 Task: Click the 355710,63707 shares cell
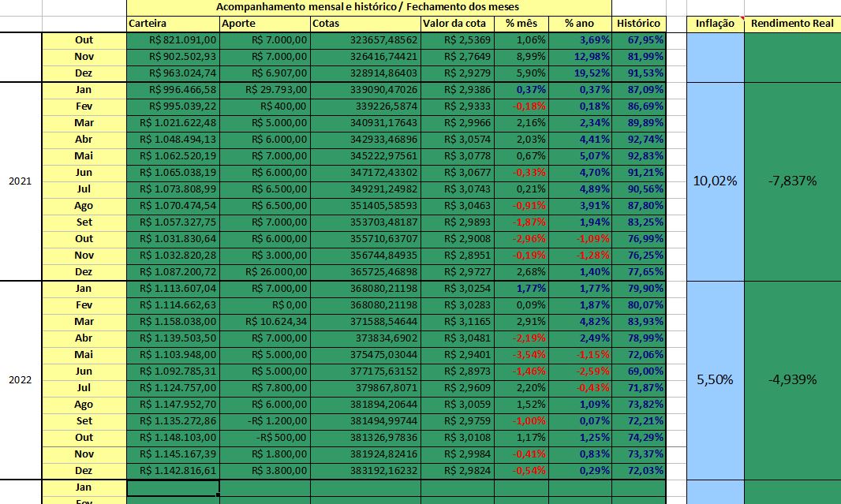365,239
